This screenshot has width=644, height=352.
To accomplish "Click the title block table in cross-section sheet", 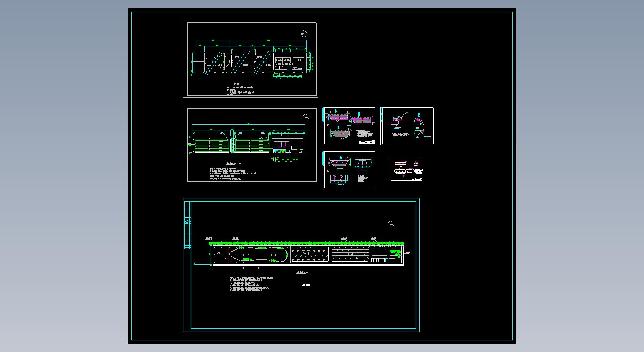I will tap(367, 142).
